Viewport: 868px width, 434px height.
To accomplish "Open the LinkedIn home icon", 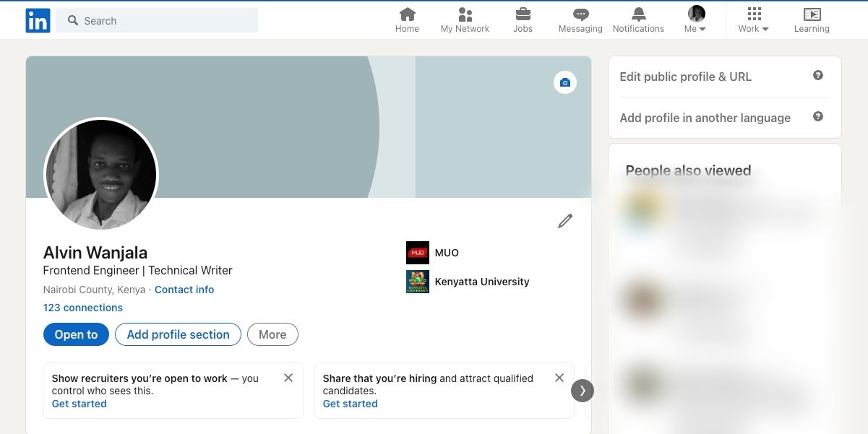I will pyautogui.click(x=406, y=18).
